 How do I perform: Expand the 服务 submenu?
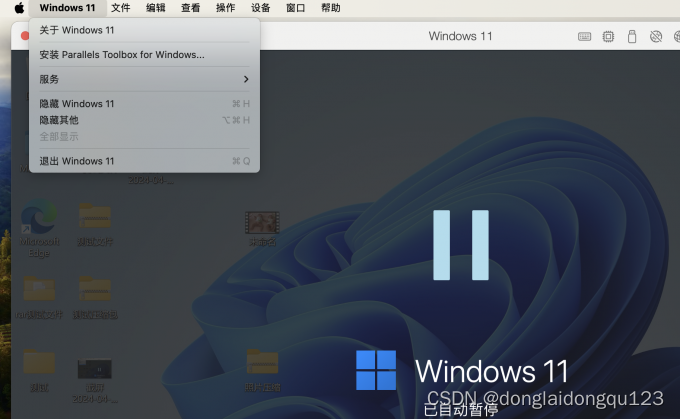144,79
